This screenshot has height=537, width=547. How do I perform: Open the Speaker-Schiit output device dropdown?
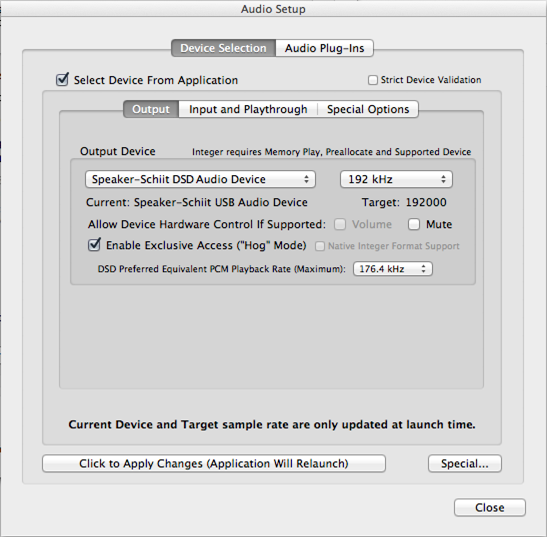tap(200, 179)
